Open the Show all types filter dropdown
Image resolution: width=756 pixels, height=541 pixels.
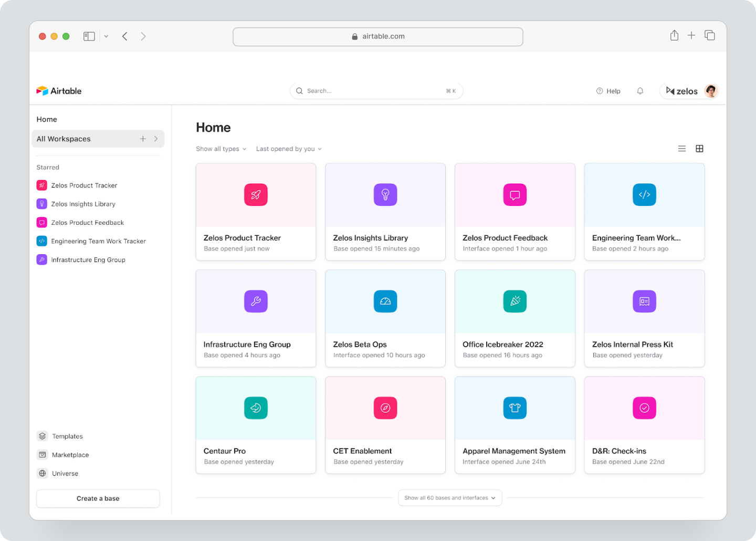pyautogui.click(x=220, y=149)
